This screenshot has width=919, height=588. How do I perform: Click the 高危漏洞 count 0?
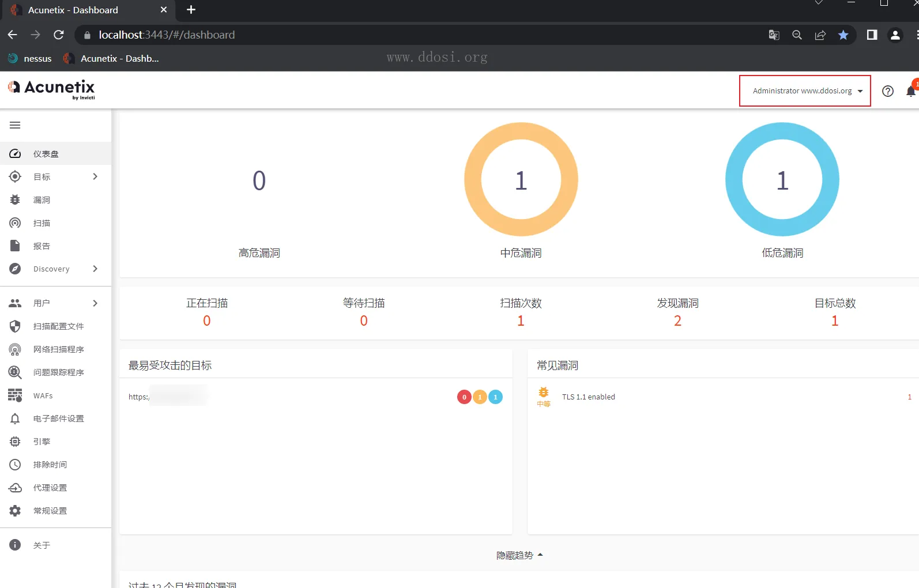tap(259, 181)
